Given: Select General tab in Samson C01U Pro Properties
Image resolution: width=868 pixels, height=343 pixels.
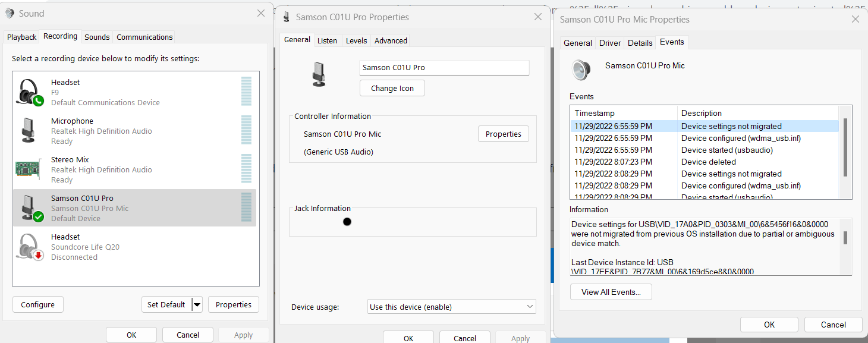Looking at the screenshot, I should coord(297,40).
